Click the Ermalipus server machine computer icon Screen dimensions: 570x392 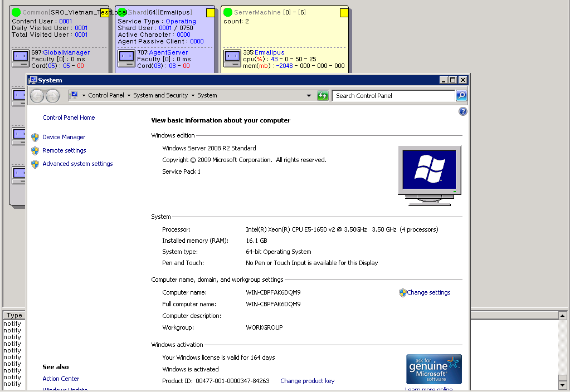pyautogui.click(x=232, y=59)
